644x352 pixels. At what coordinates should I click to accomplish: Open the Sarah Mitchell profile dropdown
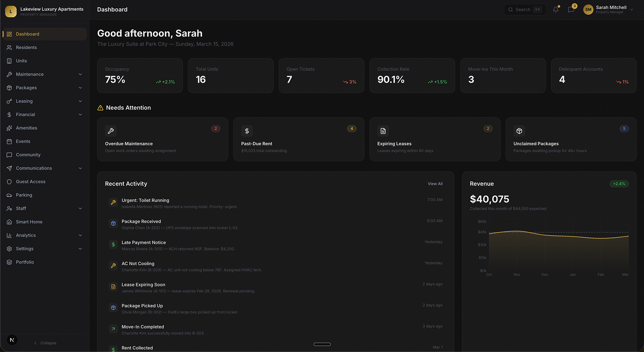tap(608, 9)
